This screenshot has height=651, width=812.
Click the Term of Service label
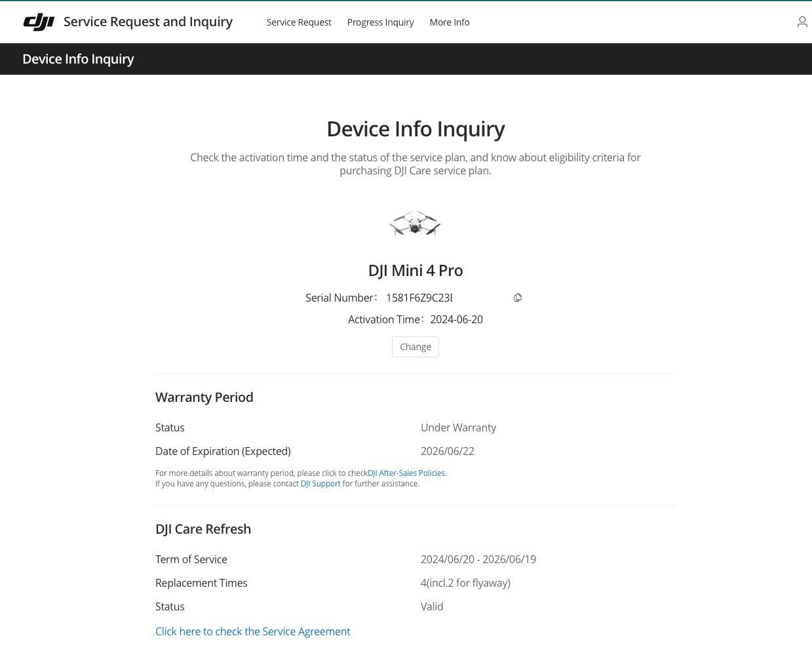(x=191, y=559)
